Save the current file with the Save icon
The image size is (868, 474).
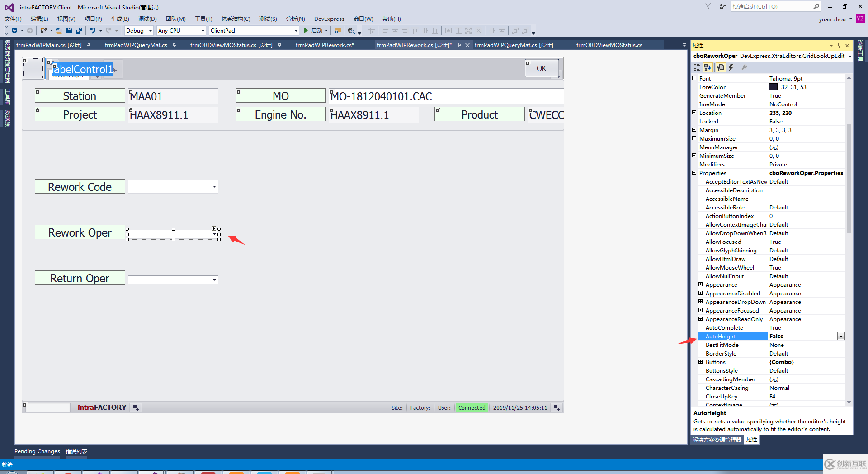click(x=69, y=31)
